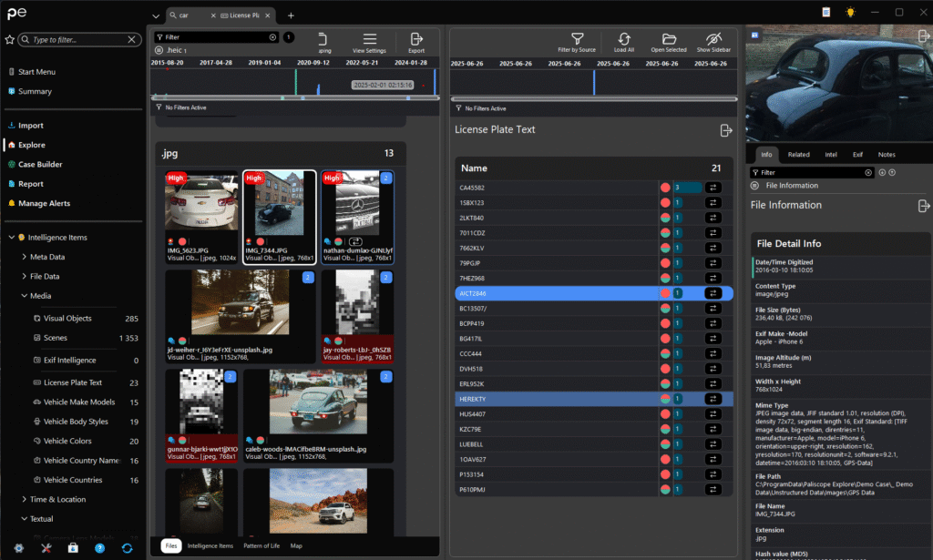Open Selected using the folder icon

point(669,38)
